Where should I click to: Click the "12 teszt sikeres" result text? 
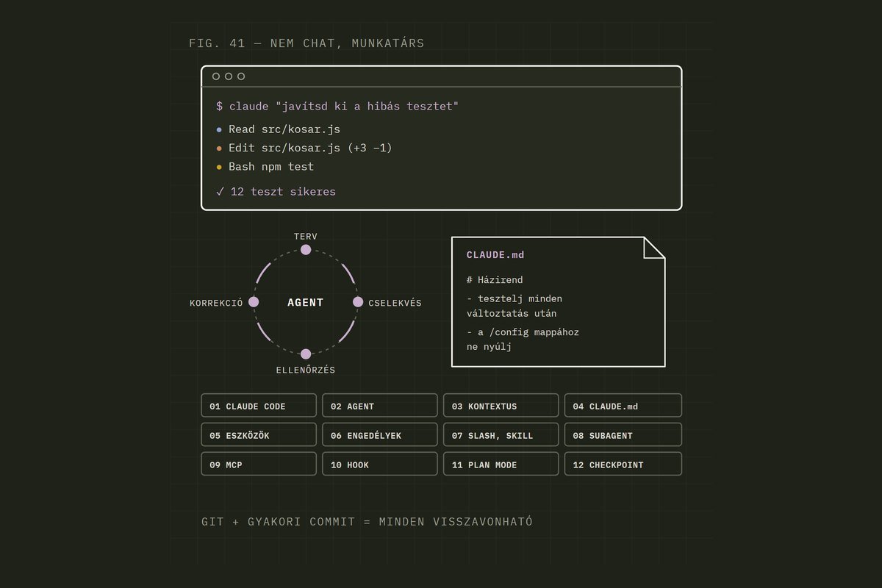coord(283,192)
